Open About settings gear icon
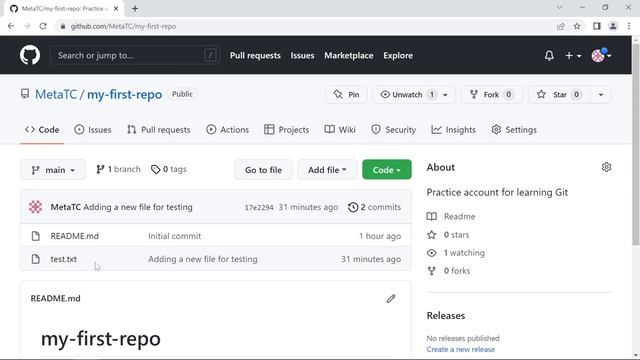Viewport: 640px width, 360px height. (x=606, y=167)
